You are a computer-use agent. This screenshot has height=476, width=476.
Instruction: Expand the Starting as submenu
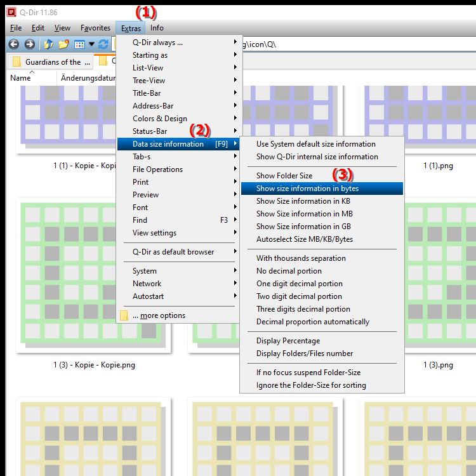click(179, 55)
